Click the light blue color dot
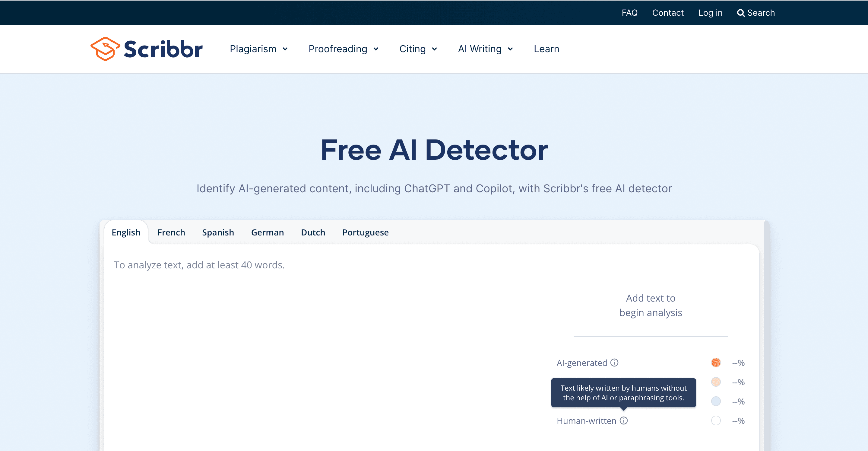The image size is (868, 451). (x=716, y=401)
